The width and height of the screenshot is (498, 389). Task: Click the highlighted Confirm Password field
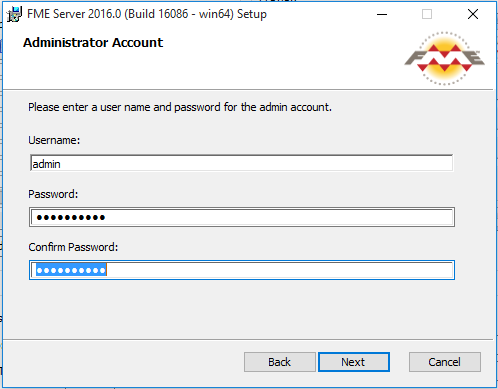[x=242, y=270]
